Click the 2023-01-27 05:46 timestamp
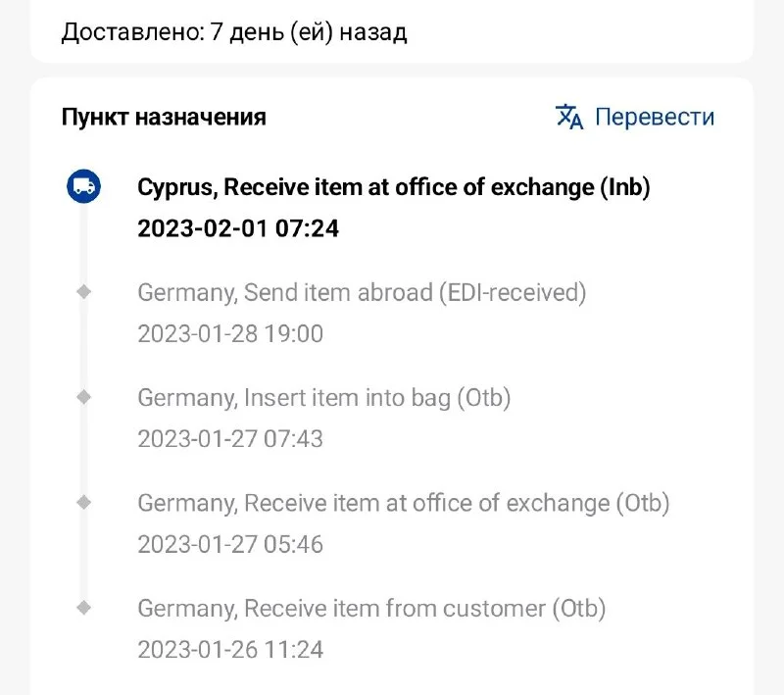This screenshot has height=695, width=784. tap(229, 544)
